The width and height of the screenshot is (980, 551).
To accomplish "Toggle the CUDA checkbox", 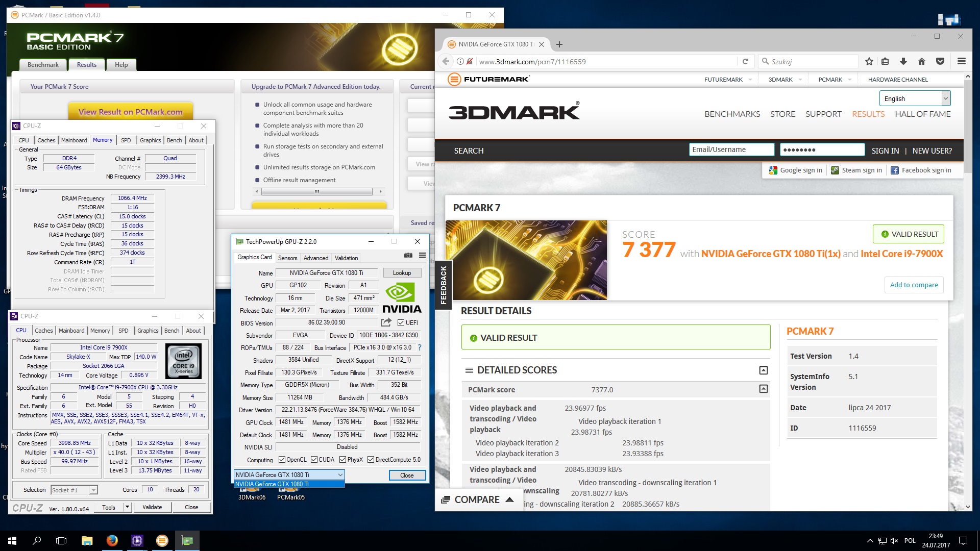I will pos(314,460).
